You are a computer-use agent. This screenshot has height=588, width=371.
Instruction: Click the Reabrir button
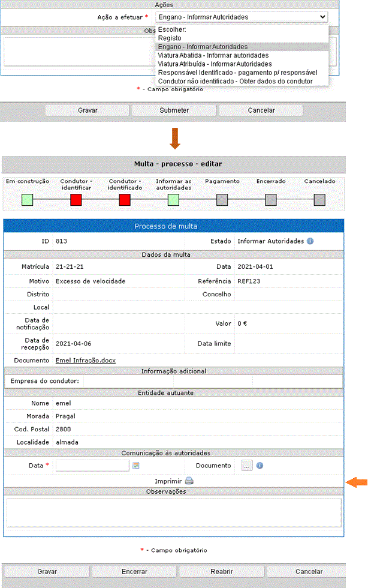[x=221, y=572]
